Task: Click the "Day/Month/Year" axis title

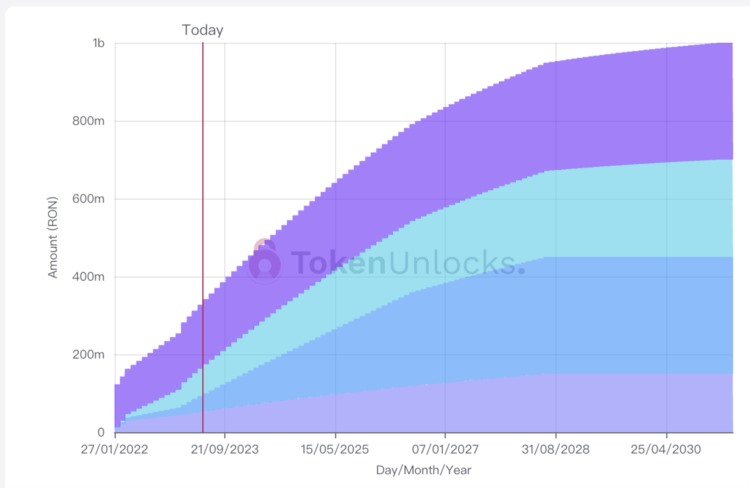Action: (423, 470)
